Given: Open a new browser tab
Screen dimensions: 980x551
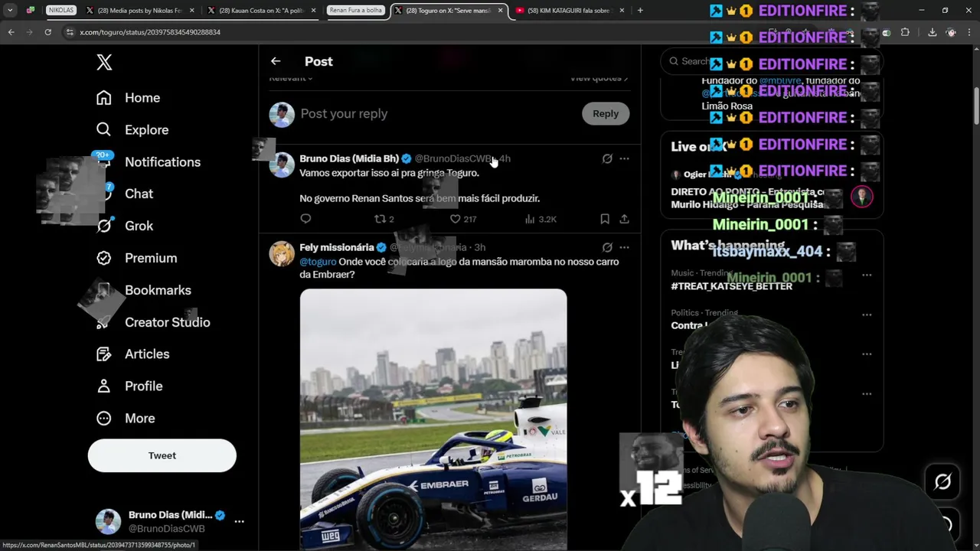Looking at the screenshot, I should (640, 11).
